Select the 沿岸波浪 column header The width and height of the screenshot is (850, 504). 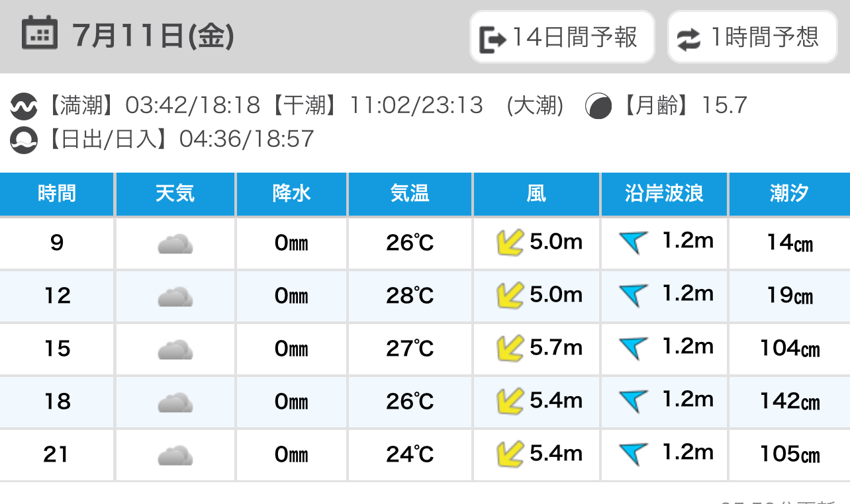pyautogui.click(x=664, y=194)
